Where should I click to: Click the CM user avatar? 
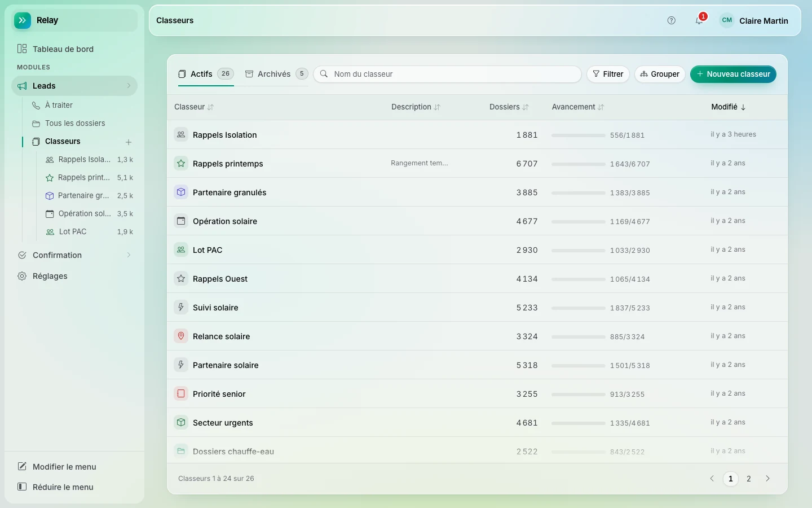pos(727,20)
